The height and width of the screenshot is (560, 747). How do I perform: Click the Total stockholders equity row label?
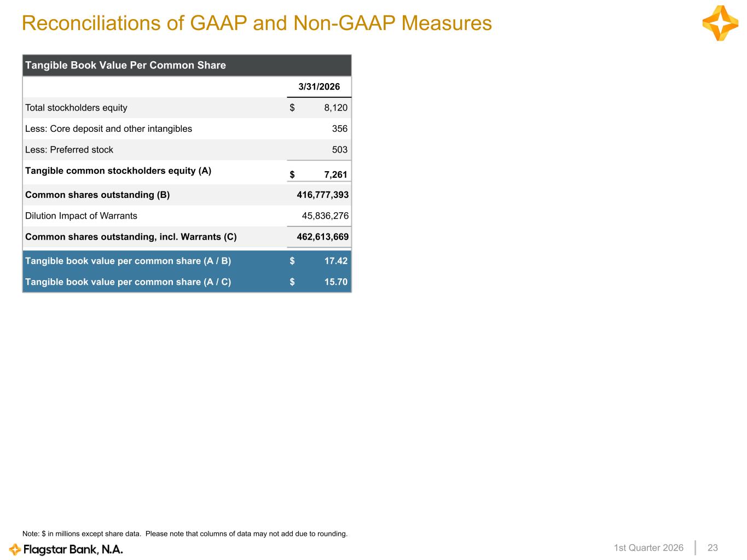coord(76,108)
